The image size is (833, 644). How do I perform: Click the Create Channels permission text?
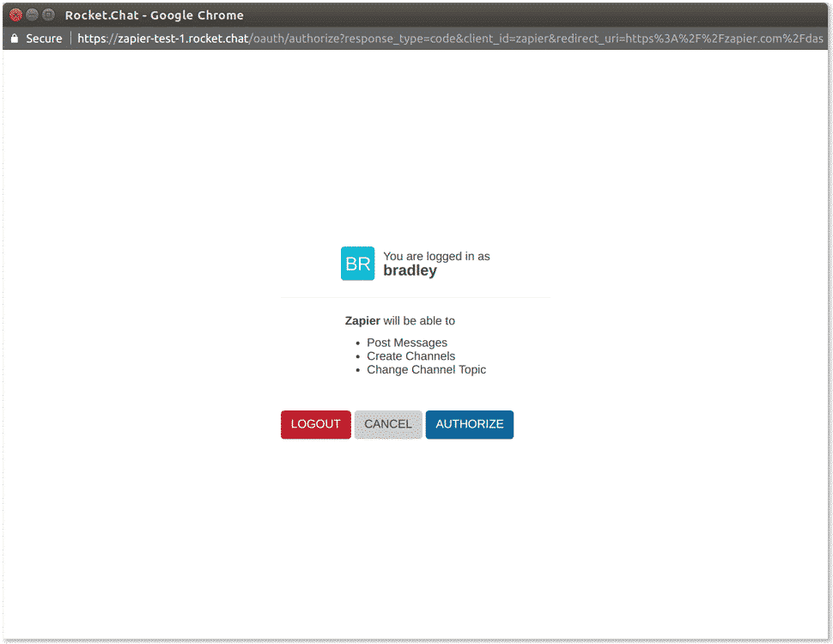coord(410,356)
